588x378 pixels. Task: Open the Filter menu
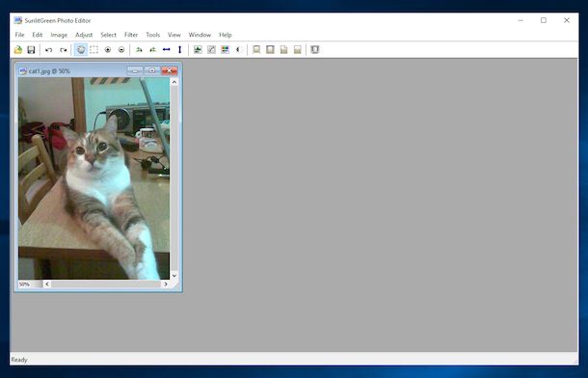pyautogui.click(x=131, y=35)
